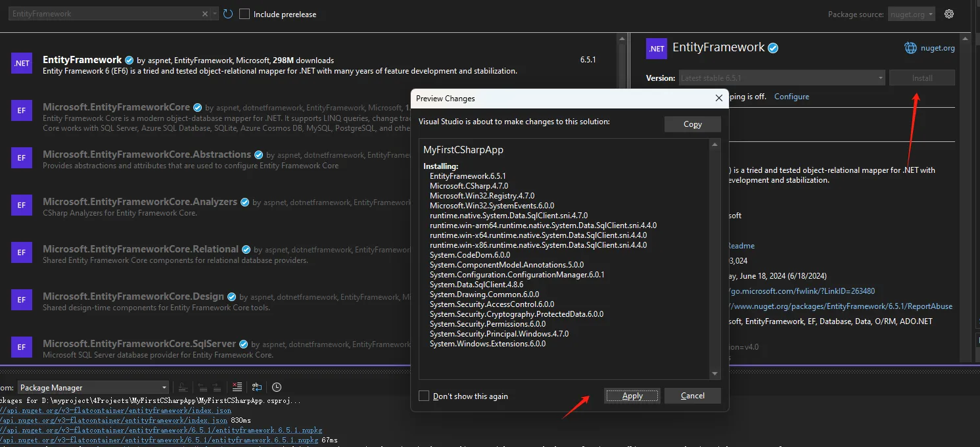Click the EntityFramework search input field

(105, 14)
